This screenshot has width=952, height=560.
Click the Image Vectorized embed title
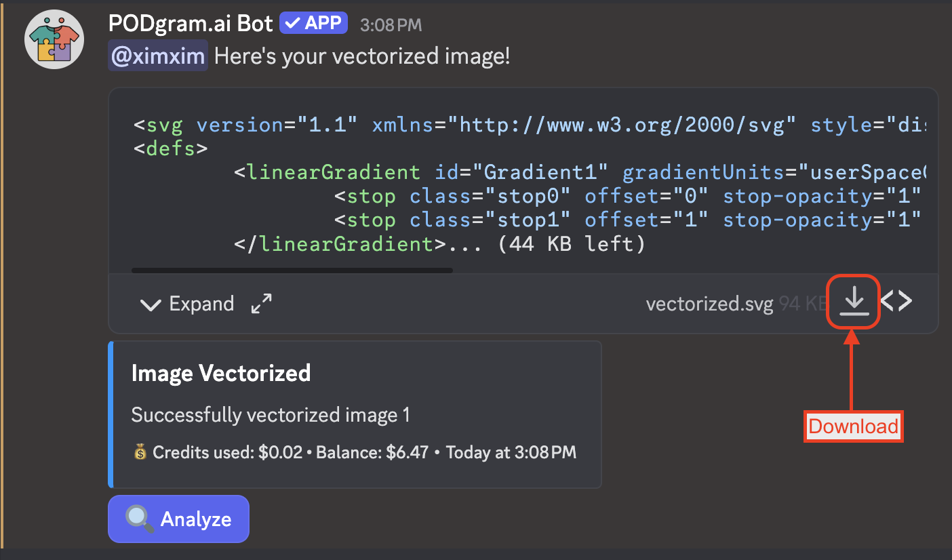pos(221,373)
